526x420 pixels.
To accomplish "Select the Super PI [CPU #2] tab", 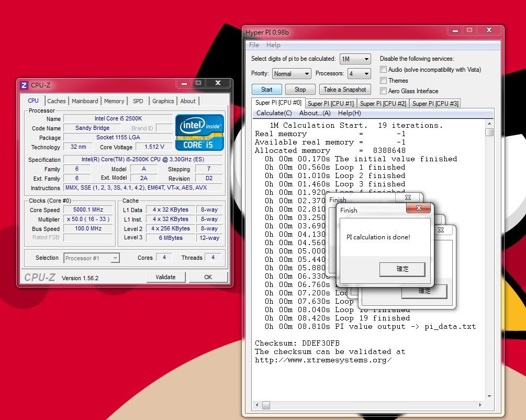I will [x=383, y=103].
